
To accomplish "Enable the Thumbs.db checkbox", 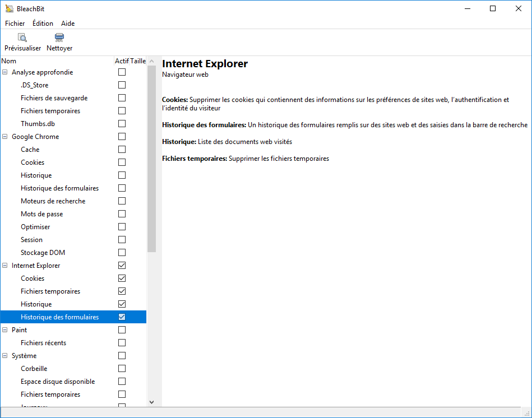I will [x=122, y=124].
